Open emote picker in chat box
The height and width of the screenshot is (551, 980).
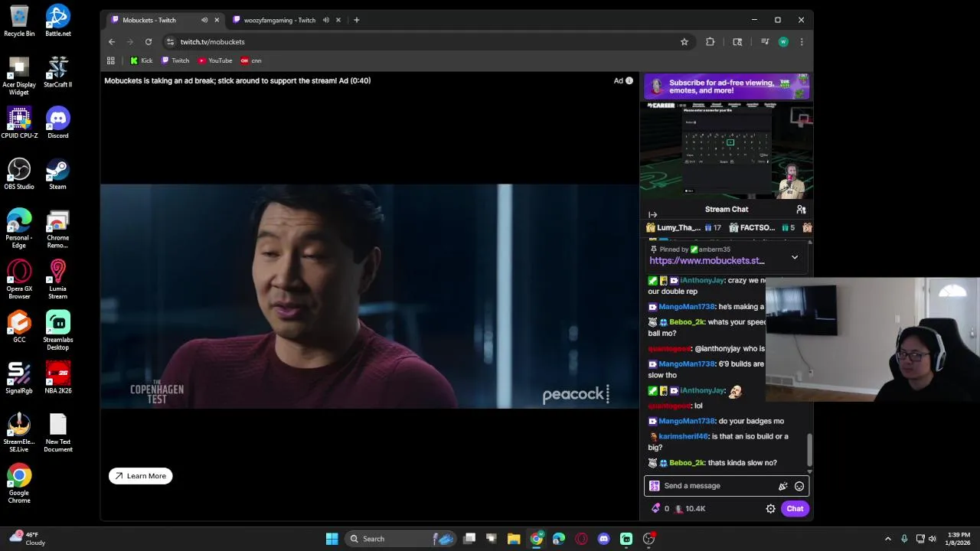(x=799, y=486)
